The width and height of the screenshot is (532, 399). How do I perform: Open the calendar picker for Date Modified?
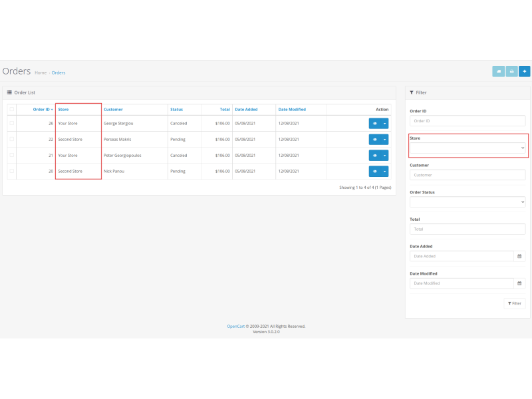(x=519, y=283)
